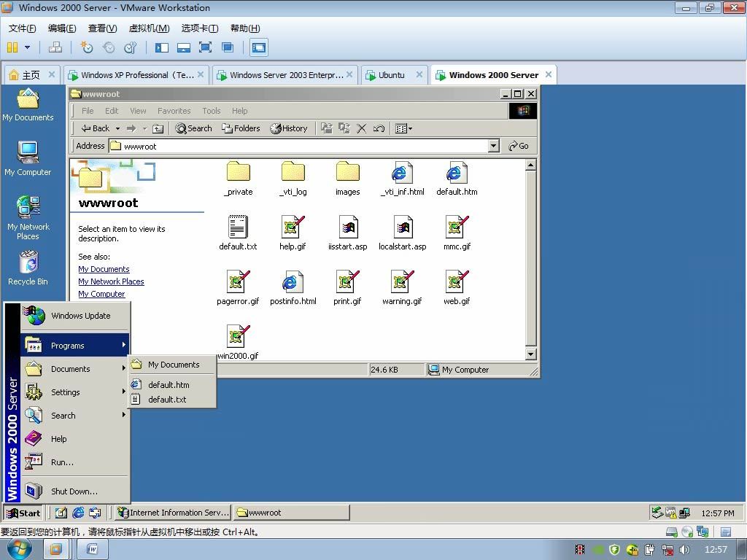This screenshot has width=747, height=560.
Task: Select the localstart.asp file
Action: click(x=403, y=233)
